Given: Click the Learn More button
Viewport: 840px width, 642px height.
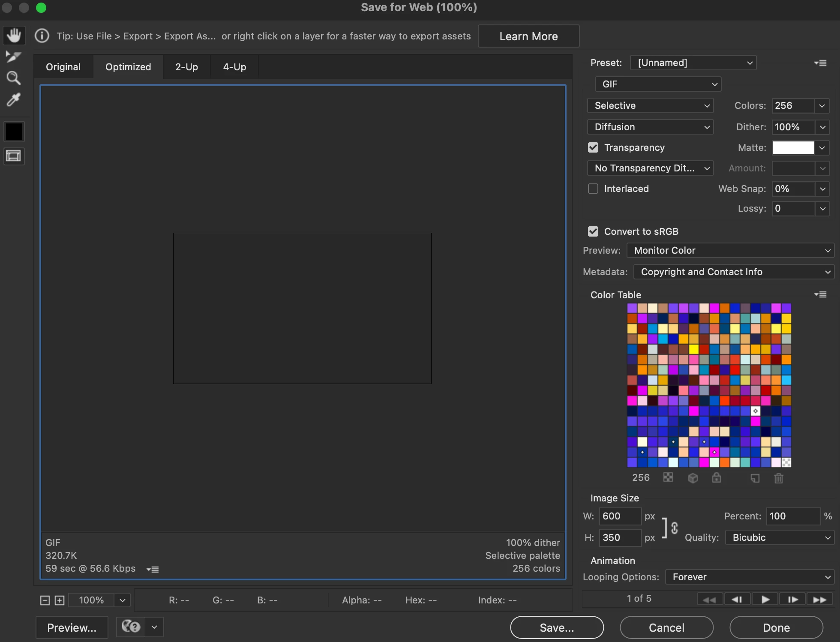Looking at the screenshot, I should 528,36.
